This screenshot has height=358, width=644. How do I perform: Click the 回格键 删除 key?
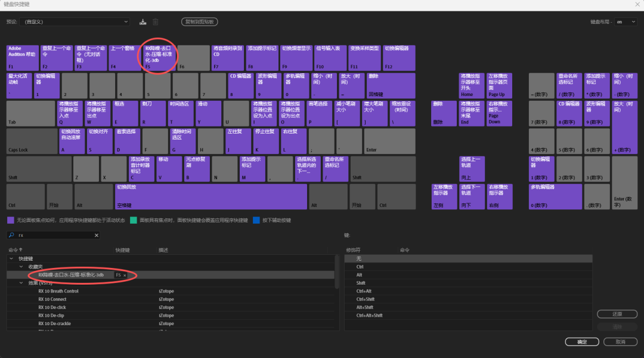tap(391, 86)
